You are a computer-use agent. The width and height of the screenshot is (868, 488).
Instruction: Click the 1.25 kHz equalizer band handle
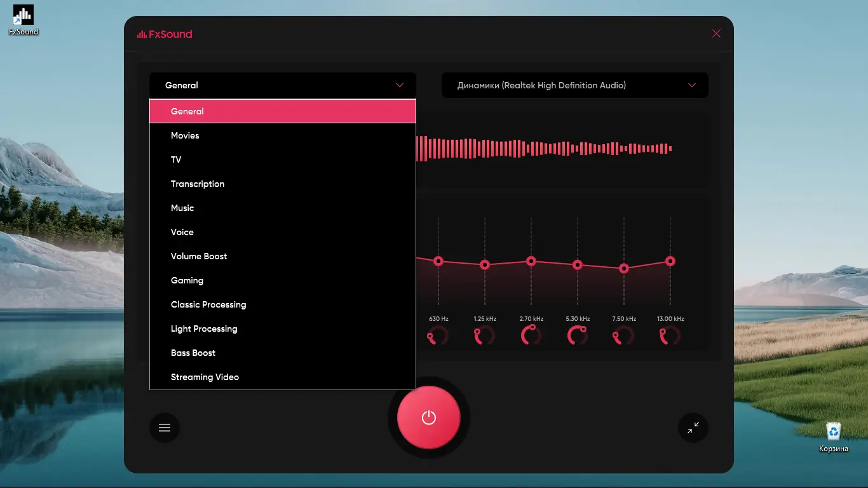pyautogui.click(x=485, y=265)
